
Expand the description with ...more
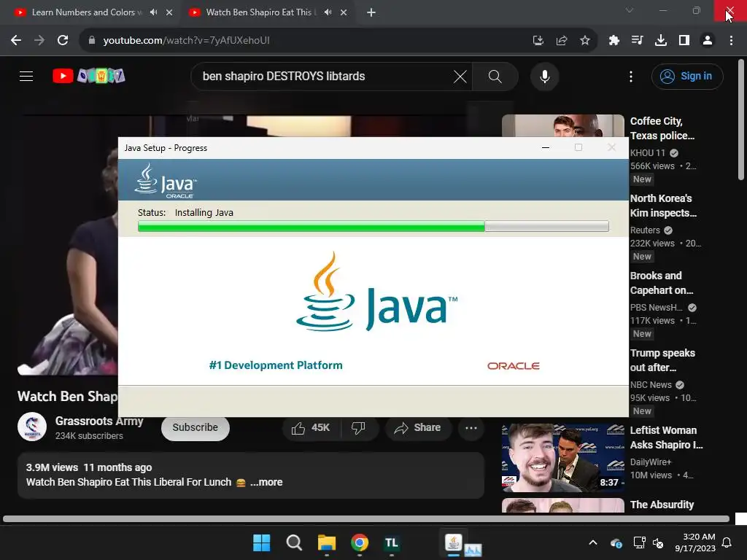click(267, 482)
